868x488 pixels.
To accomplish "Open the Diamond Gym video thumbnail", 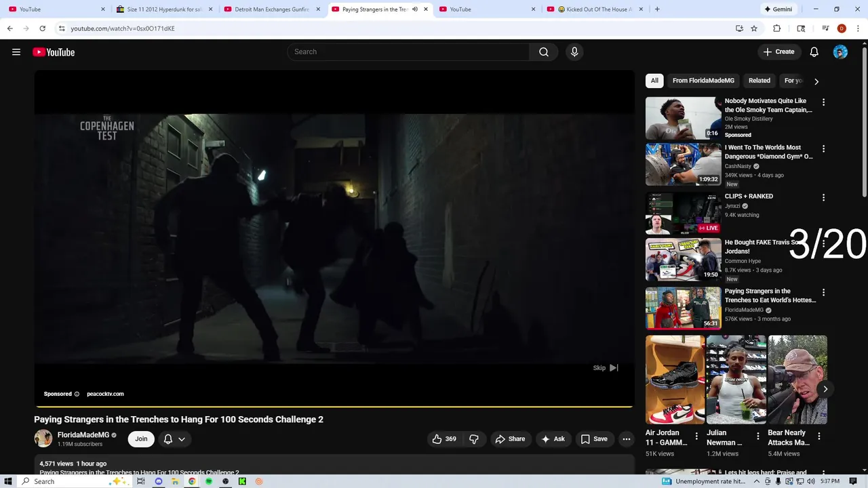I will pos(683,165).
